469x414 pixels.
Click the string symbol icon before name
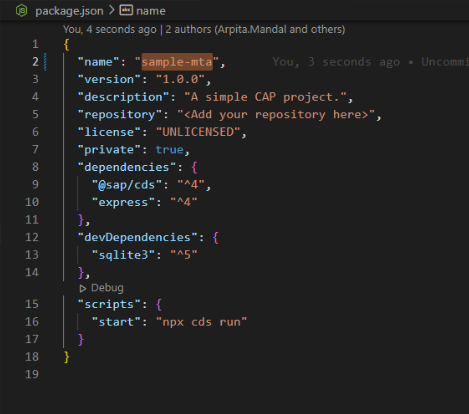coord(126,10)
